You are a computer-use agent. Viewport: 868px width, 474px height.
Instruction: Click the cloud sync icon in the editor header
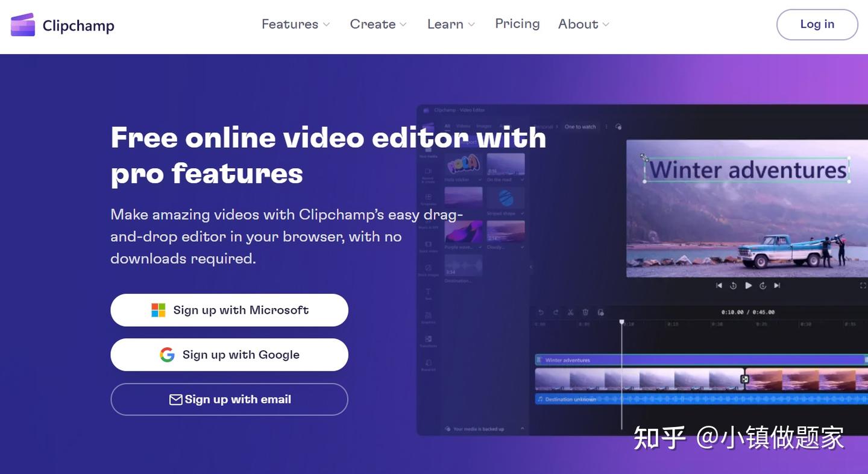click(618, 127)
